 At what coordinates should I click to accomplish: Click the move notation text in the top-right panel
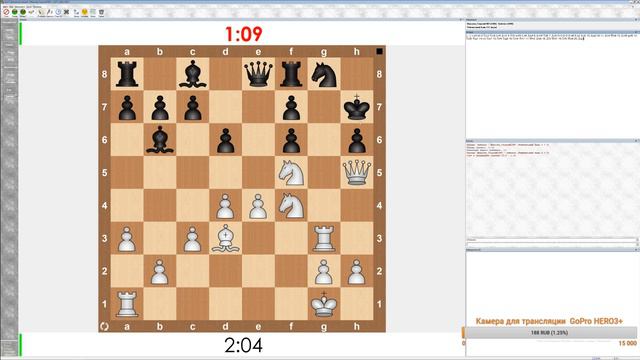(x=551, y=38)
